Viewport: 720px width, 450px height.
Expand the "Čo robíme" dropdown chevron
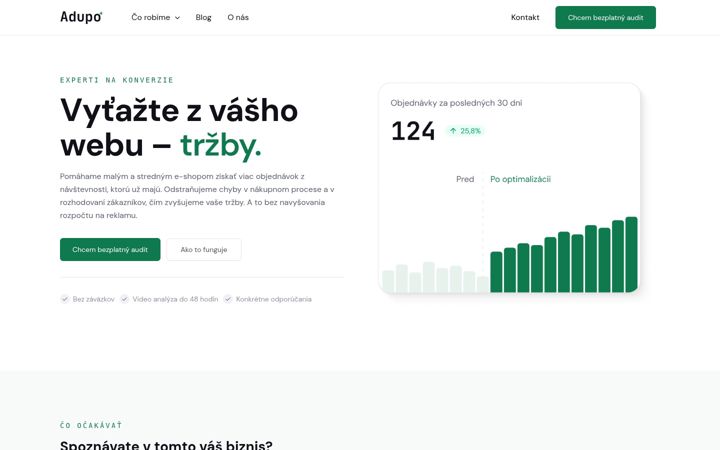tap(177, 18)
